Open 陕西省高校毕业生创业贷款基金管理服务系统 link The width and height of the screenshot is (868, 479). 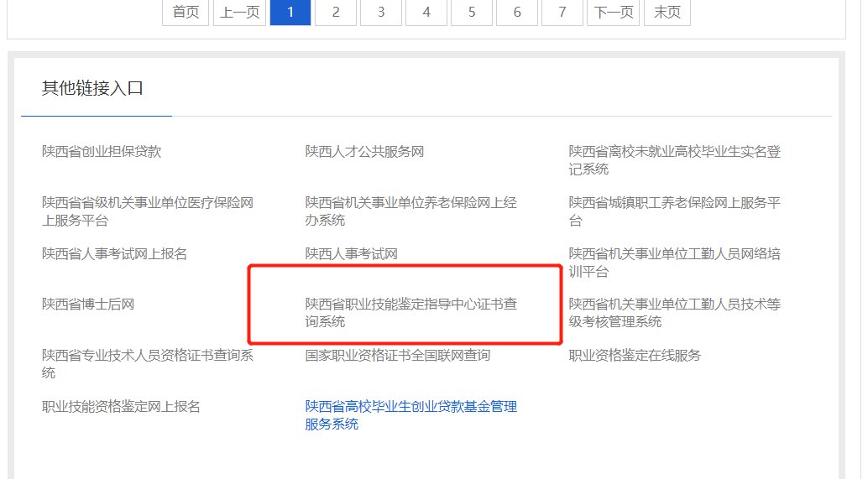410,415
